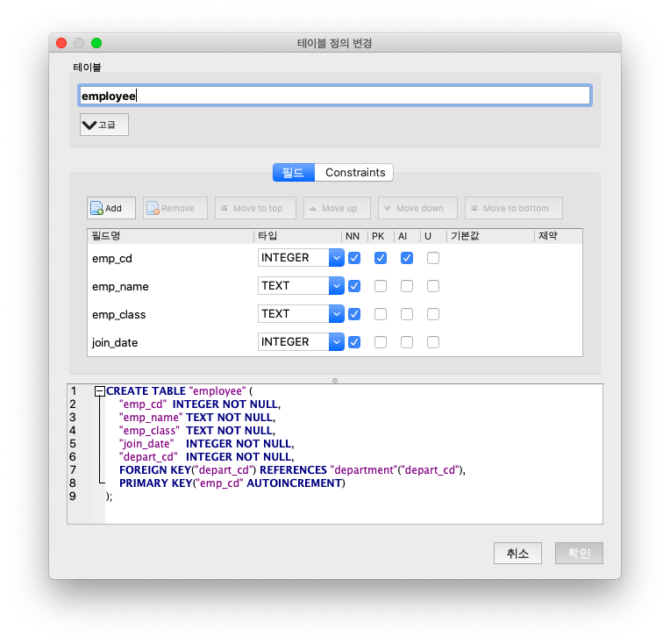
Task: Open type dropdown for emp_cd
Action: pyautogui.click(x=337, y=258)
